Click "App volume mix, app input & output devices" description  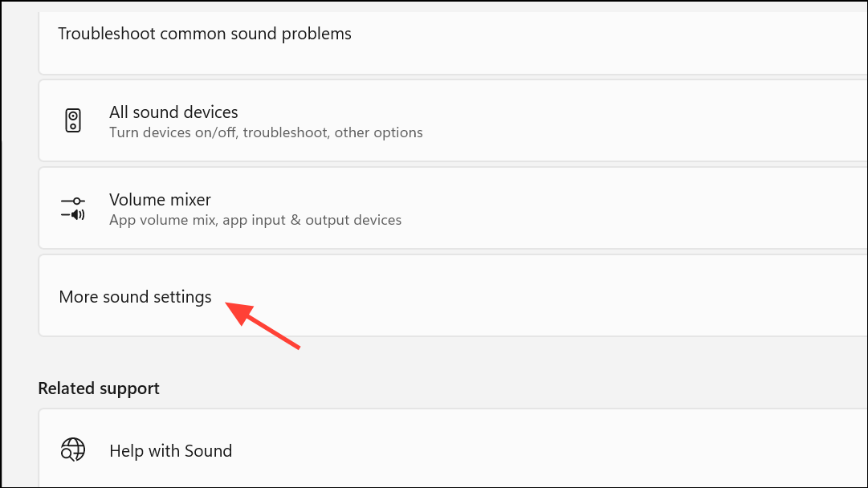[255, 219]
